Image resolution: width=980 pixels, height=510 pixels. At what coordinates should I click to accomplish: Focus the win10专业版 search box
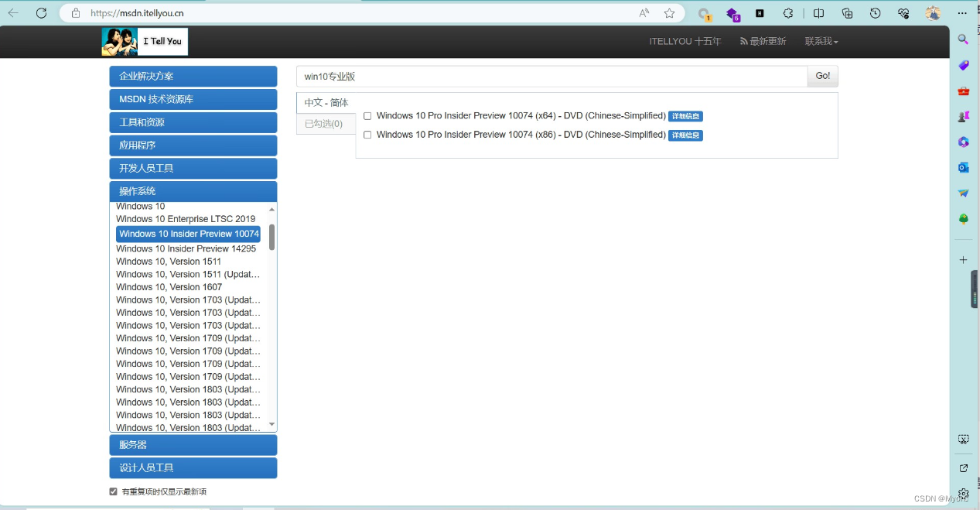coord(551,76)
